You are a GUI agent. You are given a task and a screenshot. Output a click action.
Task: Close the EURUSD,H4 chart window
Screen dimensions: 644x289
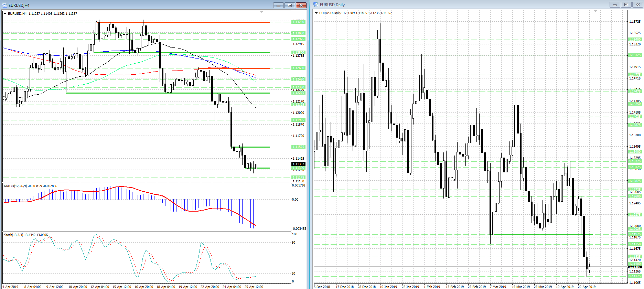point(301,5)
